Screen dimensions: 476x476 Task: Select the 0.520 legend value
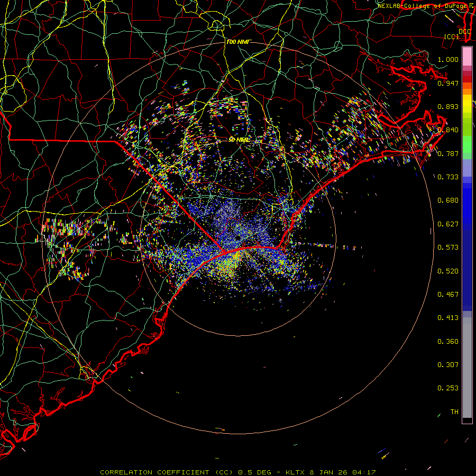(x=448, y=271)
